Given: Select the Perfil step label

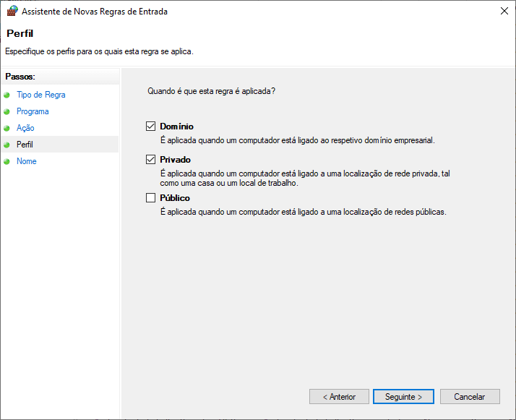Looking at the screenshot, I should point(25,145).
